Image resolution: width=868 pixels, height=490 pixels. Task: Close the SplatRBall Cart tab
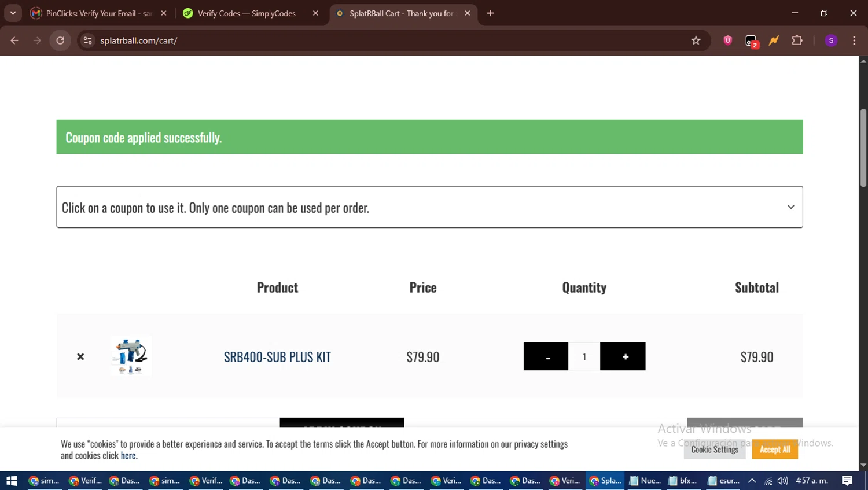click(x=467, y=13)
